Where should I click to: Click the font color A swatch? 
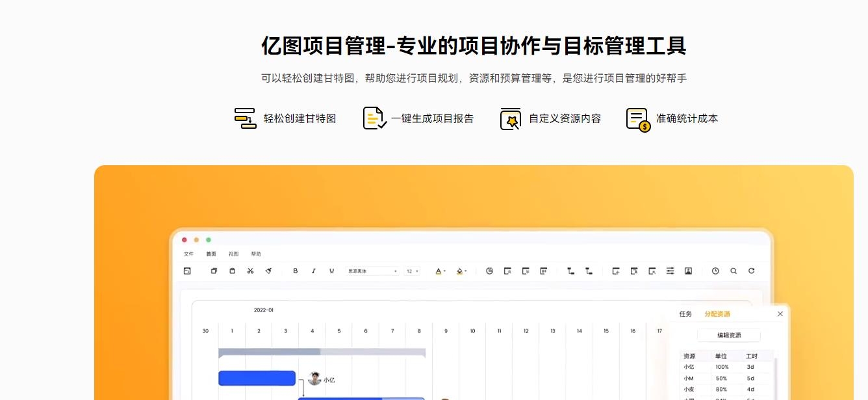point(438,271)
